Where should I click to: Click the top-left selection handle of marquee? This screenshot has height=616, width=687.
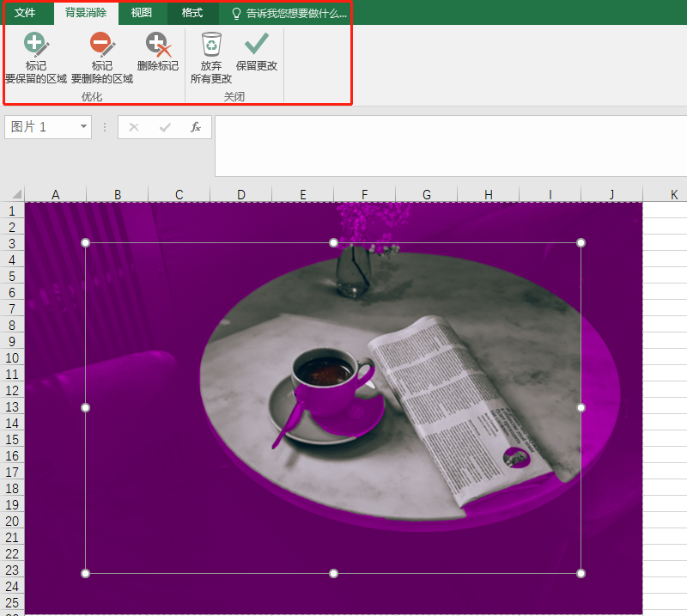pyautogui.click(x=85, y=243)
